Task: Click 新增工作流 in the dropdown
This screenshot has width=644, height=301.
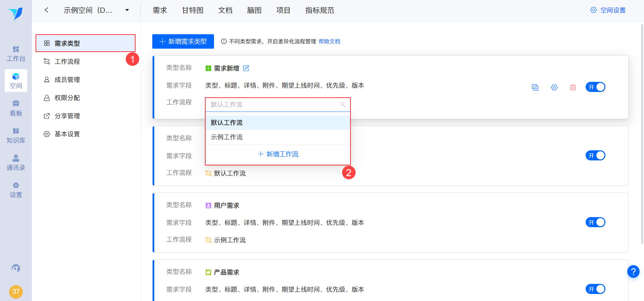Action: point(278,154)
